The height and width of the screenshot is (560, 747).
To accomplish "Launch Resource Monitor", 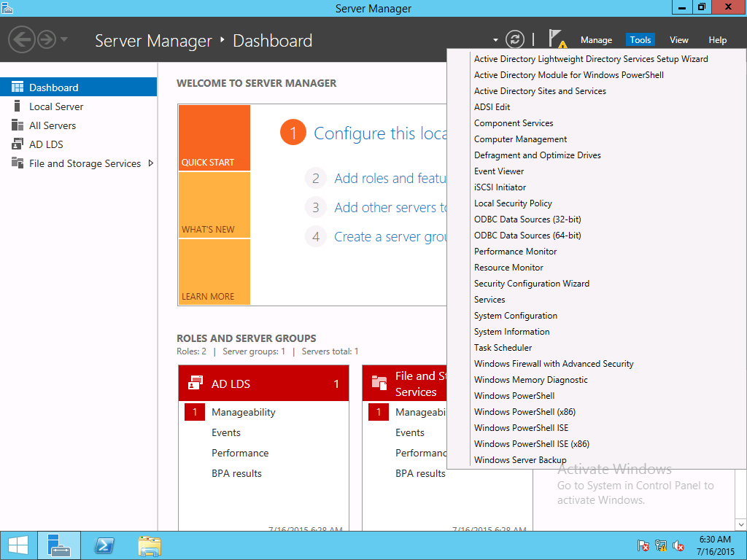I will 508,267.
